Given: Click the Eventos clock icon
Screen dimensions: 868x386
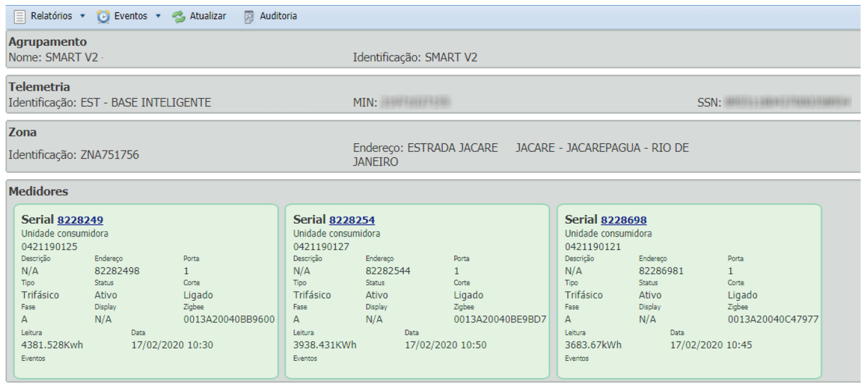Looking at the screenshot, I should (104, 17).
